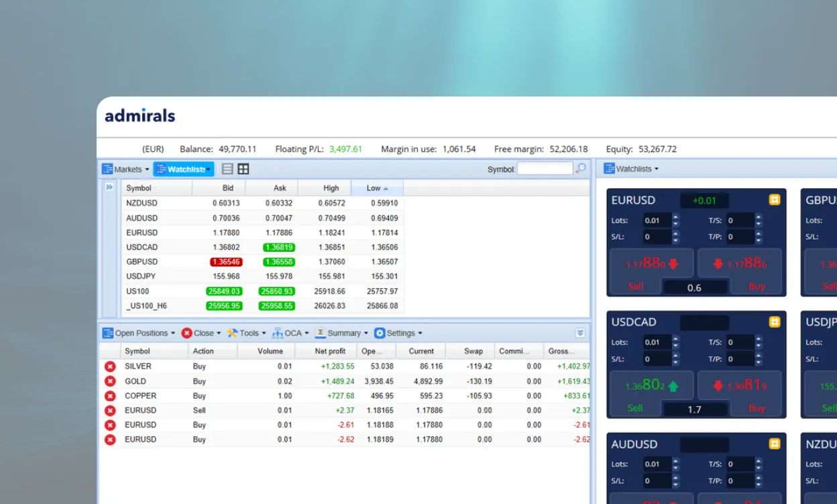Switch watchlist to grid view icon
The height and width of the screenshot is (504, 837).
(x=243, y=170)
